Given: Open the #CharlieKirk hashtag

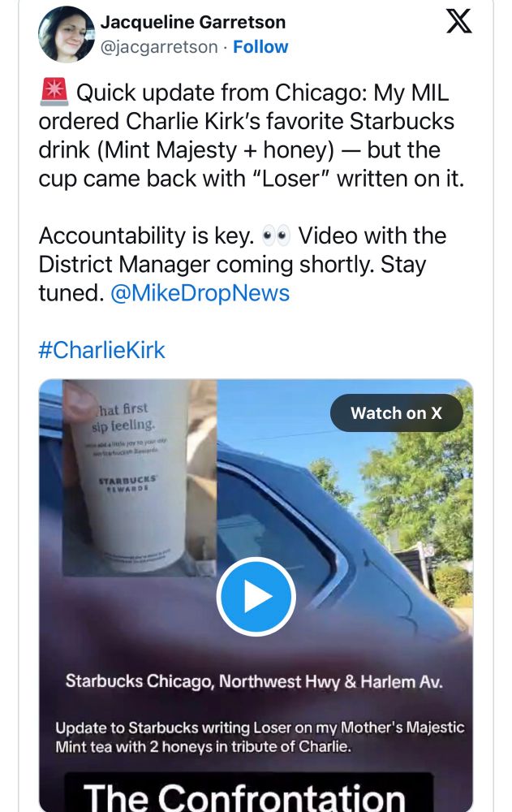Looking at the screenshot, I should click(101, 350).
